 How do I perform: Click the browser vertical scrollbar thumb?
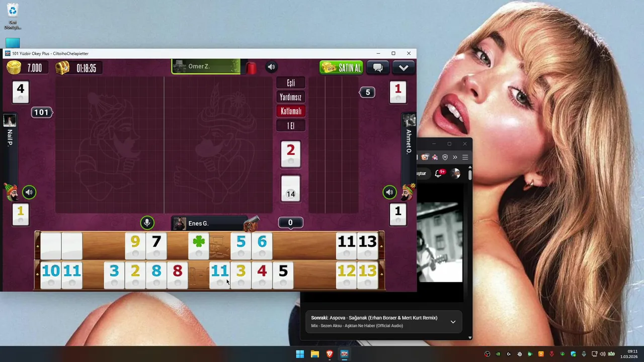(x=470, y=175)
